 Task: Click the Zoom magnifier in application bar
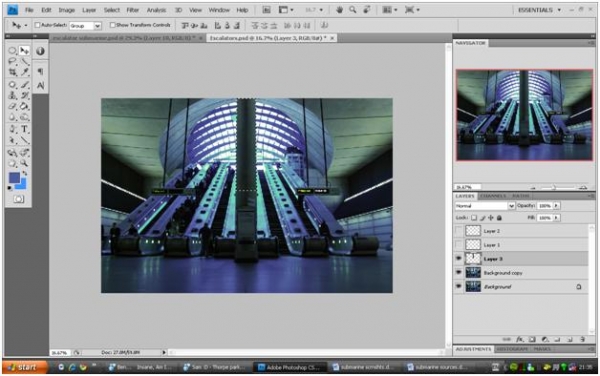(352, 10)
